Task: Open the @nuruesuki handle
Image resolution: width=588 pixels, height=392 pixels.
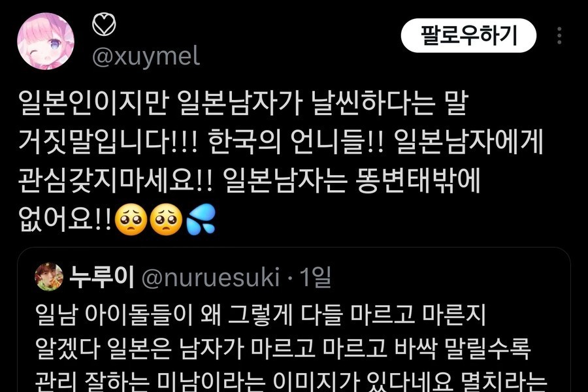Action: [211, 278]
